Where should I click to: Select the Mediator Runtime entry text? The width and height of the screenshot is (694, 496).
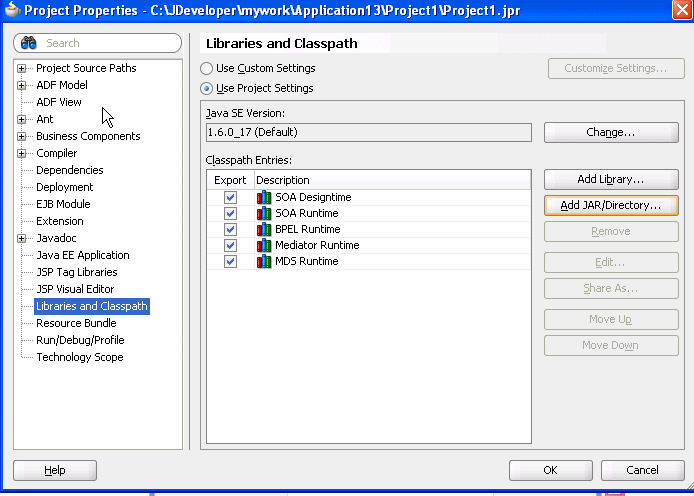(317, 245)
